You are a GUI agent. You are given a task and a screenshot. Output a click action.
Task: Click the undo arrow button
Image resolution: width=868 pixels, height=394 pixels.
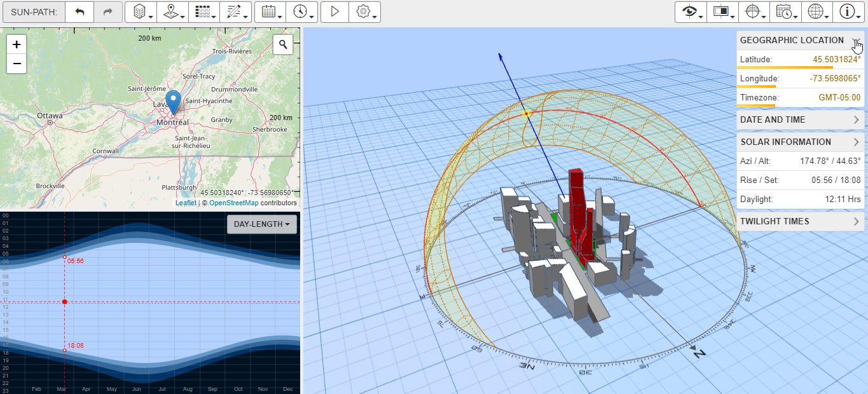79,12
